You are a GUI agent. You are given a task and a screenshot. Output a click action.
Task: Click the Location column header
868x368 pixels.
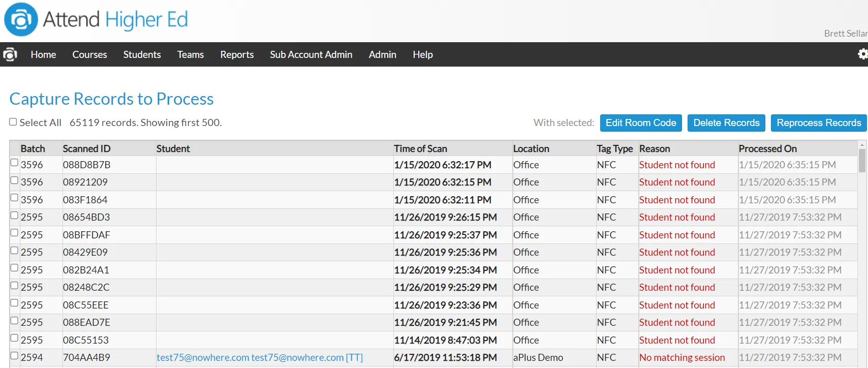[531, 148]
